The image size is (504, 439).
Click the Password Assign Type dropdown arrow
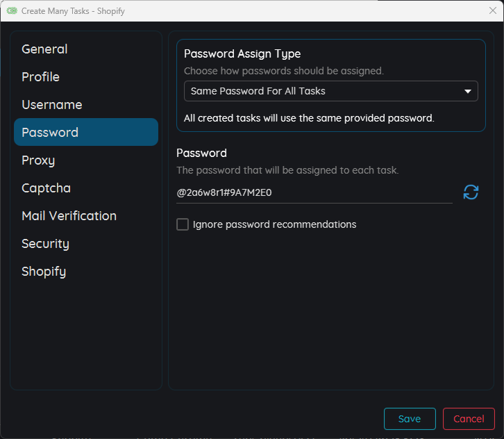pyautogui.click(x=467, y=91)
